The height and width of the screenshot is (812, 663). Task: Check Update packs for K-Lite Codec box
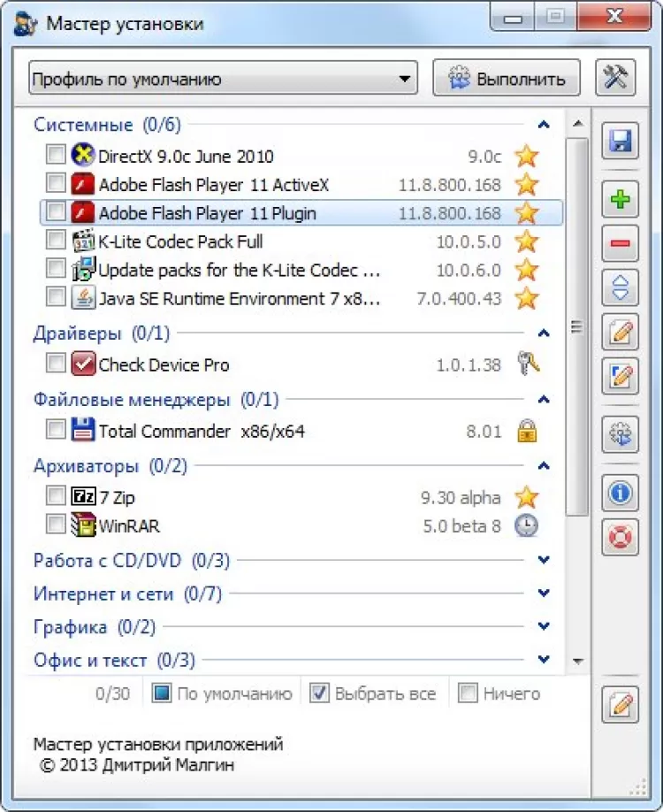(x=56, y=268)
